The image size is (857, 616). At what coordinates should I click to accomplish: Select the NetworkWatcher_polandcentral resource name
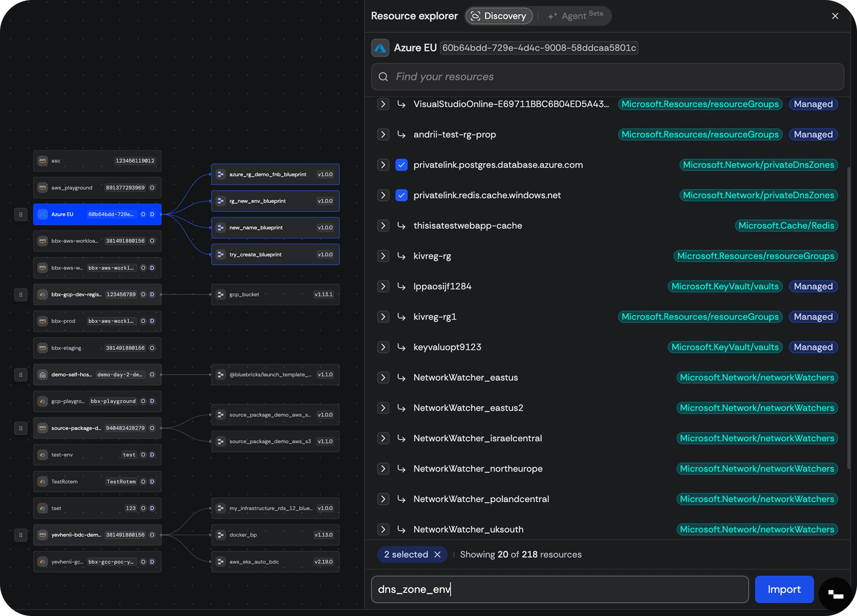click(x=481, y=499)
